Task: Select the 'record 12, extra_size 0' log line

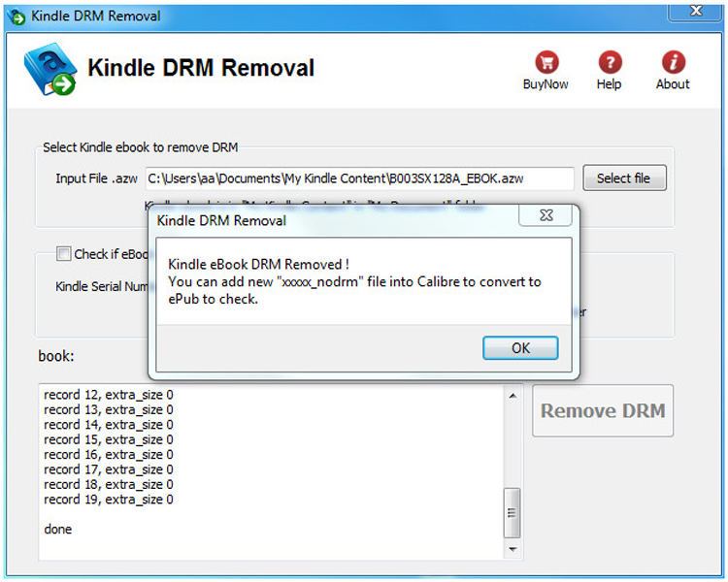Action: (109, 395)
